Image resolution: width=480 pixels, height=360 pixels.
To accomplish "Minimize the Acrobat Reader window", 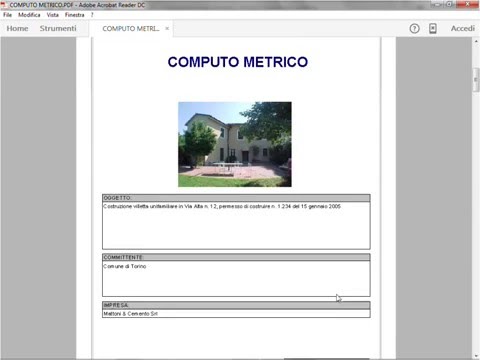I will 437,4.
